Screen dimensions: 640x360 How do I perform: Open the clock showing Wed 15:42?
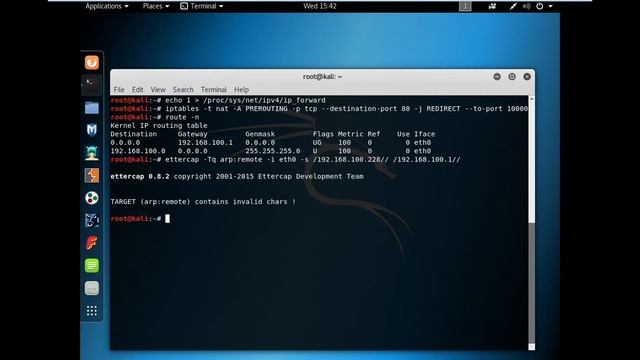point(320,6)
